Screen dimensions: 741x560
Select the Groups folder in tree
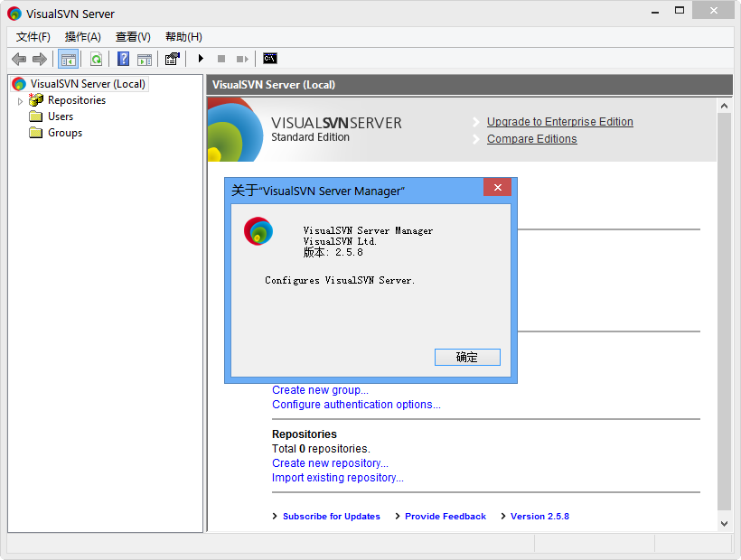click(x=65, y=133)
